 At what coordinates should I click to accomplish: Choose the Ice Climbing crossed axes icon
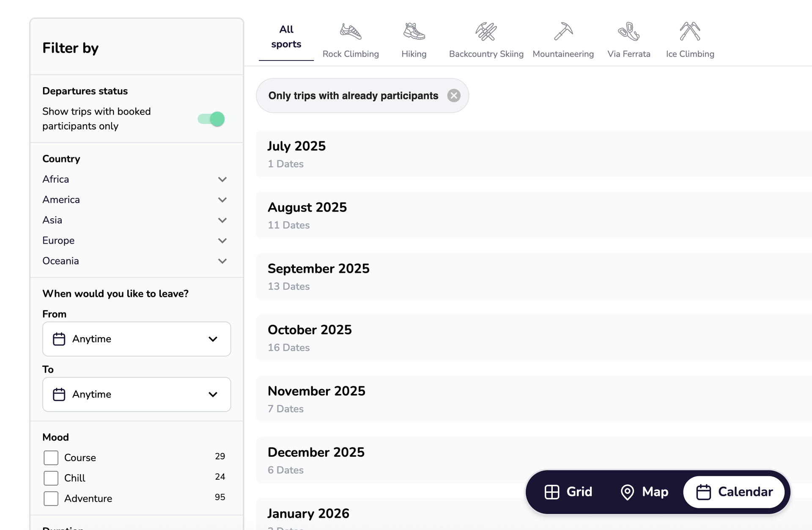(x=690, y=32)
